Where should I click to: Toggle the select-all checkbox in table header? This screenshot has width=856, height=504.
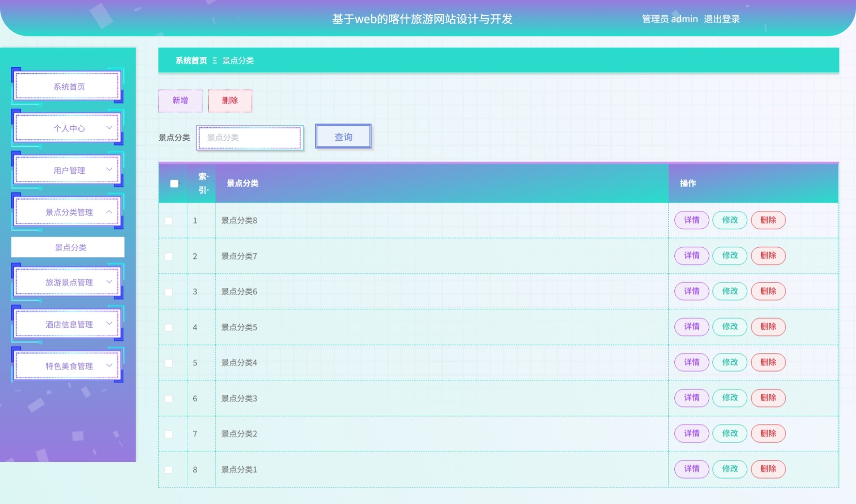174,184
